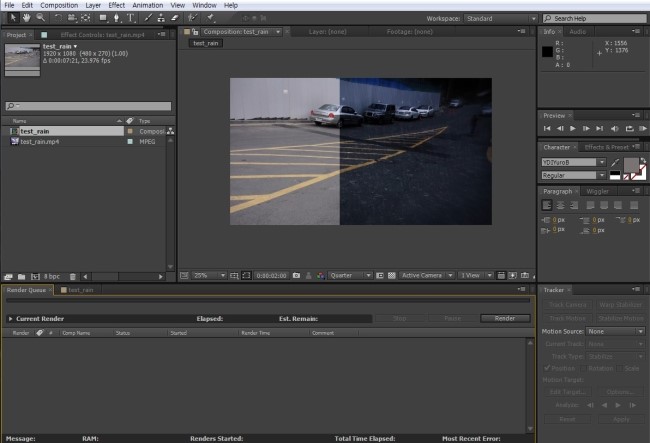Select the Rotation tool
Screen dimensions: 650x443
(x=58, y=18)
